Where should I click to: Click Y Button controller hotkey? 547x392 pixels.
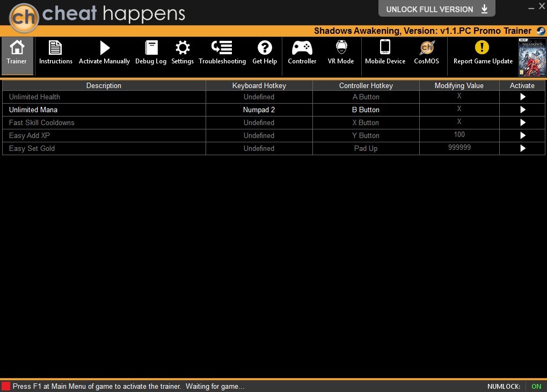click(366, 136)
